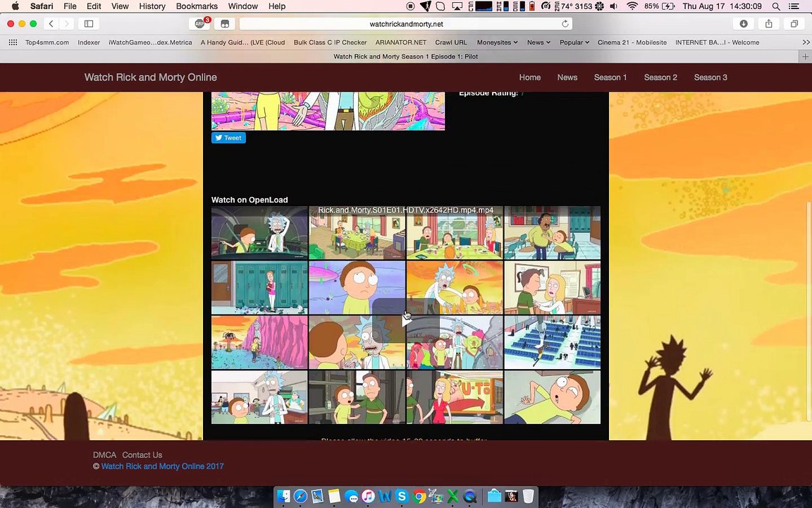
Task: Click the Tweet button
Action: 228,138
